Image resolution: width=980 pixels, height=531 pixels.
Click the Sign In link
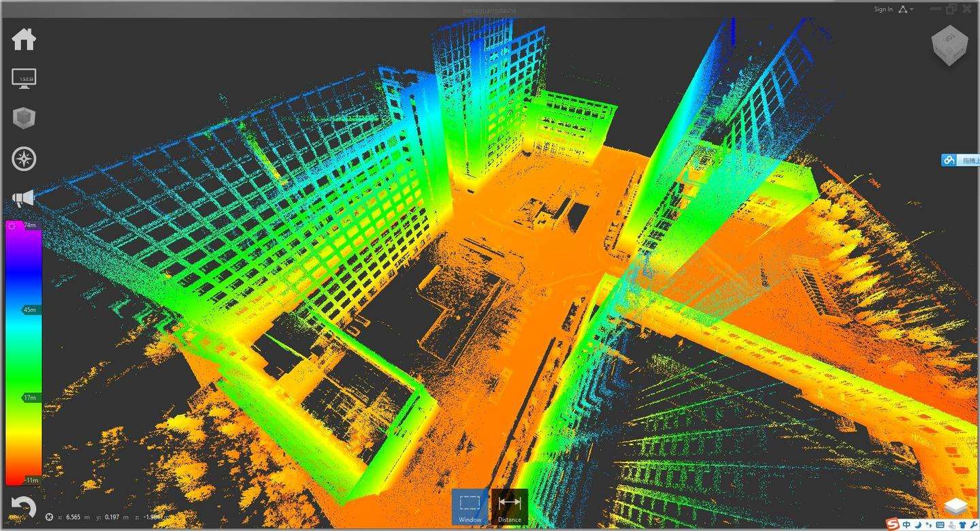883,10
